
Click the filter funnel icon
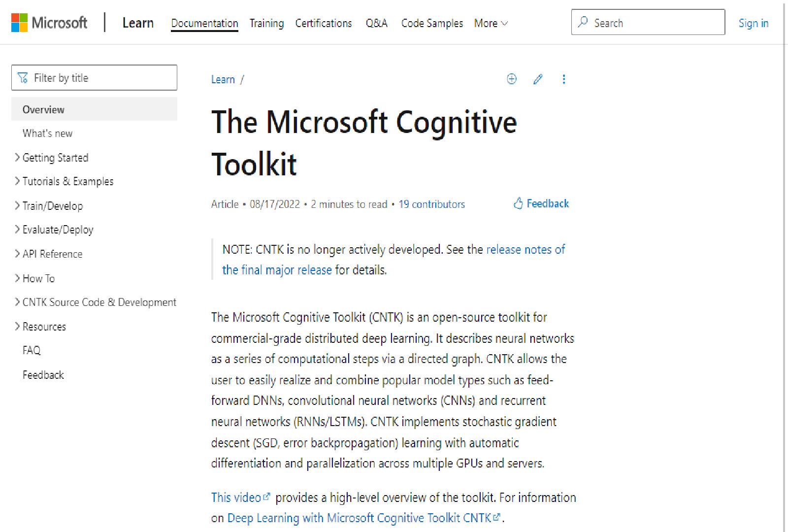tap(23, 78)
